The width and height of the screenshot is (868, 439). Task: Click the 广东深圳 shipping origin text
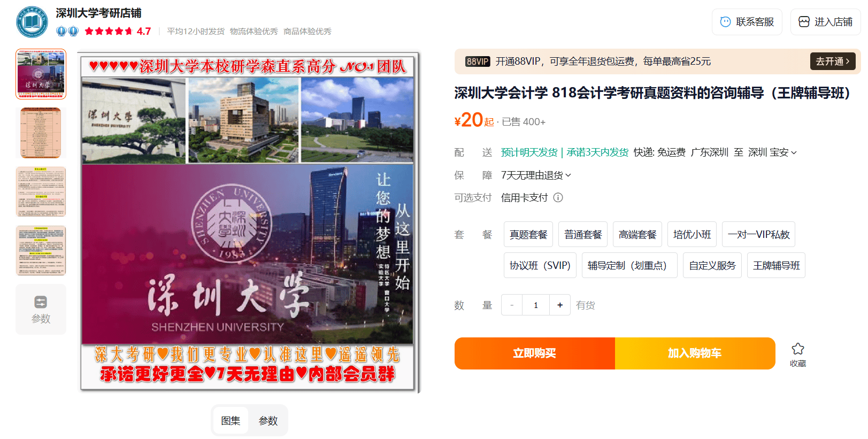(x=710, y=152)
